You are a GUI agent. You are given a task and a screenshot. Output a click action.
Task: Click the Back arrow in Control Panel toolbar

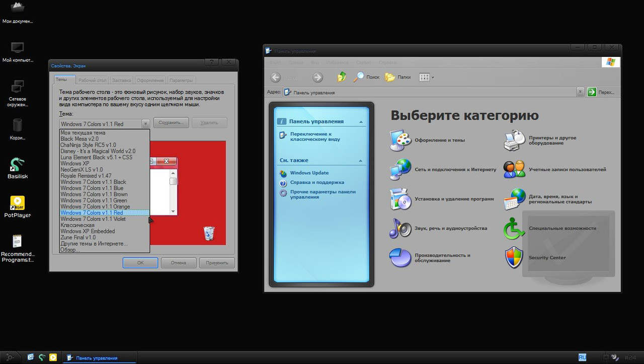[276, 77]
